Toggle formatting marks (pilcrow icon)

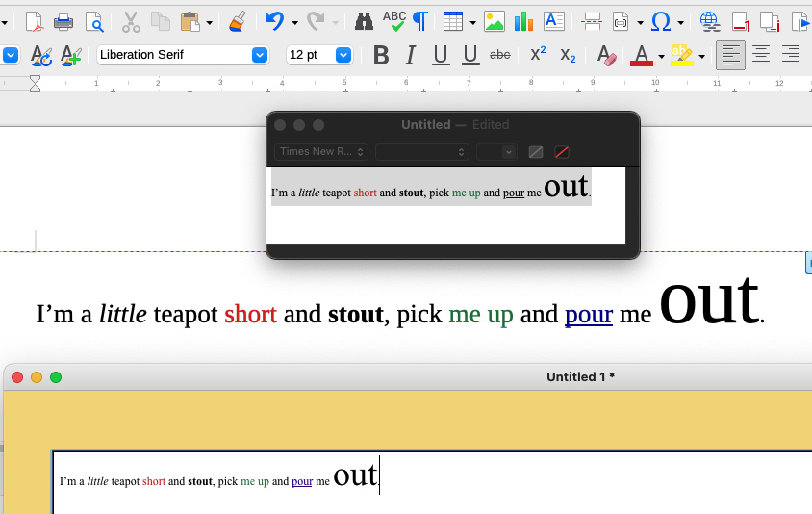[x=420, y=21]
